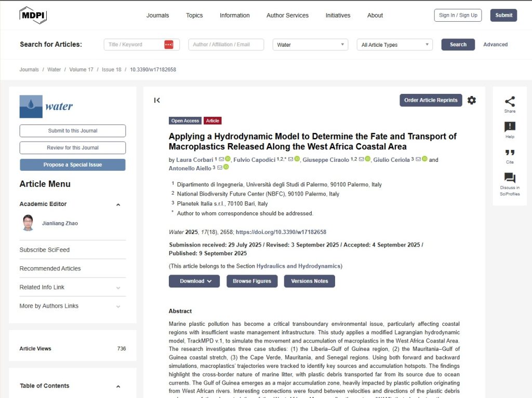This screenshot has width=532, height=398.
Task: Click the collapse arrow at article top-left
Action: click(x=157, y=100)
